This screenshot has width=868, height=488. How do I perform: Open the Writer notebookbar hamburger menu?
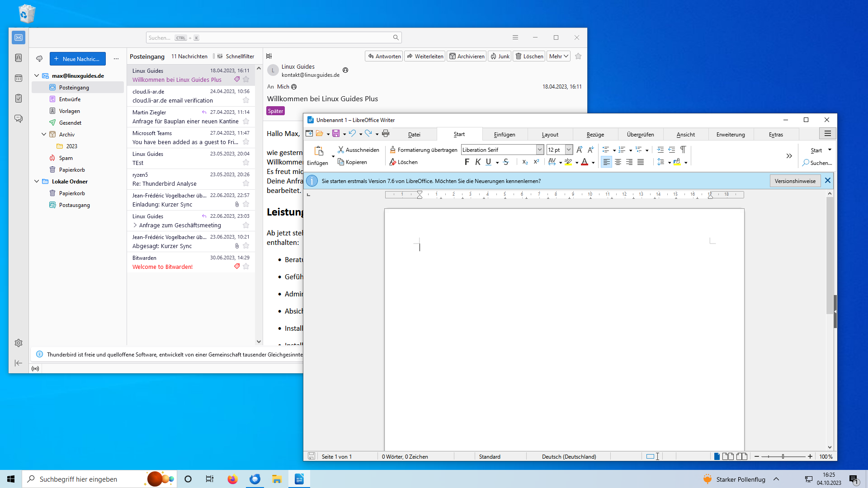pyautogui.click(x=828, y=133)
